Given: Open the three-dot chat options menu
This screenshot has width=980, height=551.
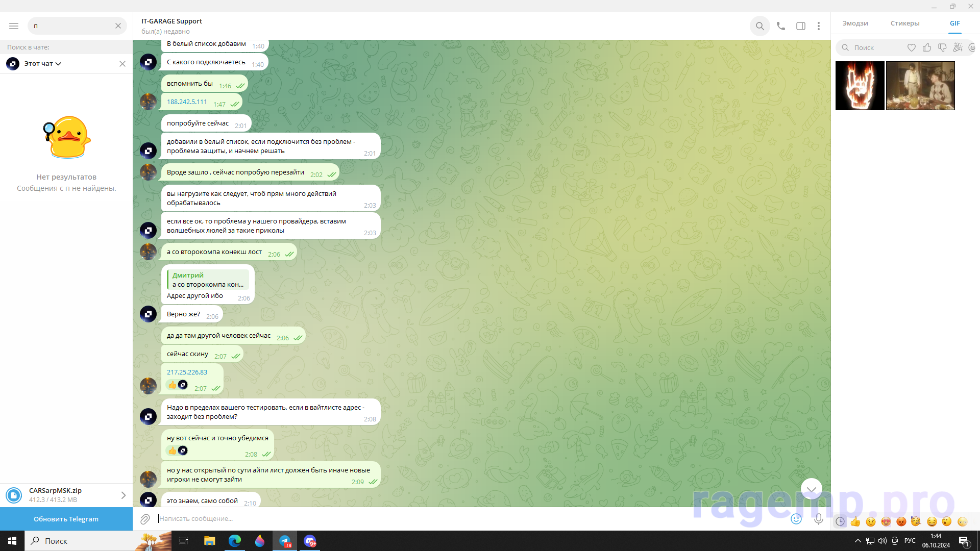Looking at the screenshot, I should coord(818,26).
